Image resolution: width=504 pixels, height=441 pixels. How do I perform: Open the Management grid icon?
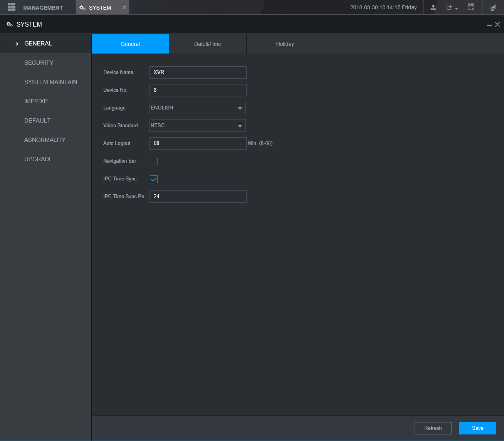pos(12,7)
